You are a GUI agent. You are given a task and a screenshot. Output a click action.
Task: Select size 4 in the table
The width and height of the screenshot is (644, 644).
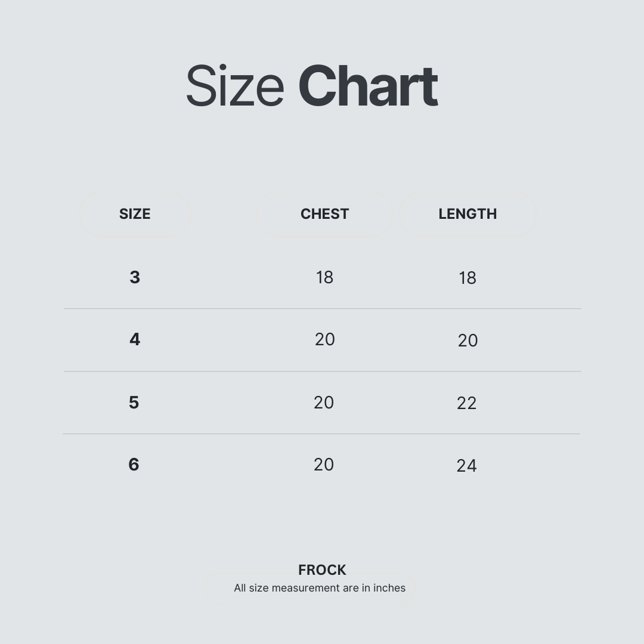[135, 339]
